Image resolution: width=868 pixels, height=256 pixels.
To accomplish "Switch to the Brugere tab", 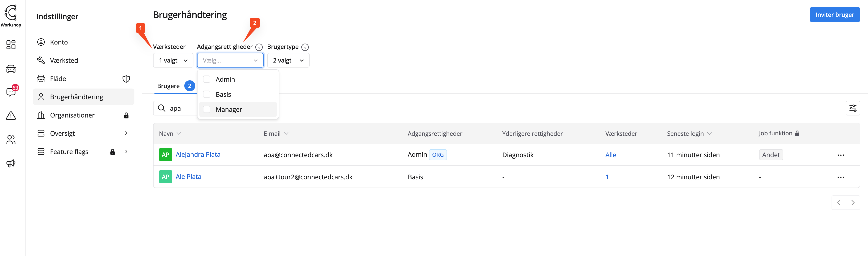I will (169, 86).
